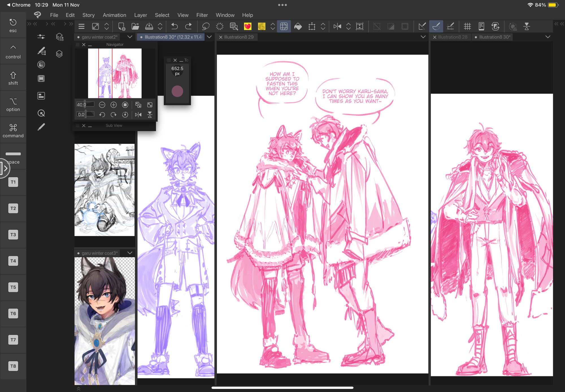Expand the edge keyboard side arrow

tap(5, 168)
